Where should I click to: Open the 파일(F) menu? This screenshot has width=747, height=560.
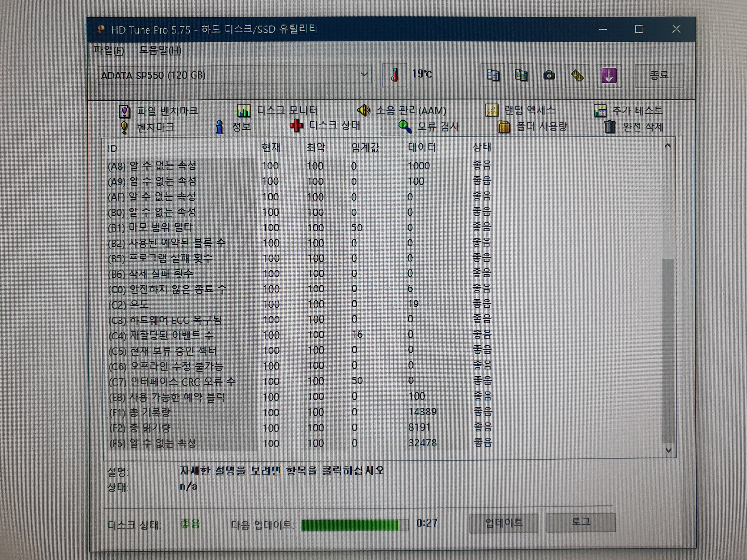click(x=108, y=50)
